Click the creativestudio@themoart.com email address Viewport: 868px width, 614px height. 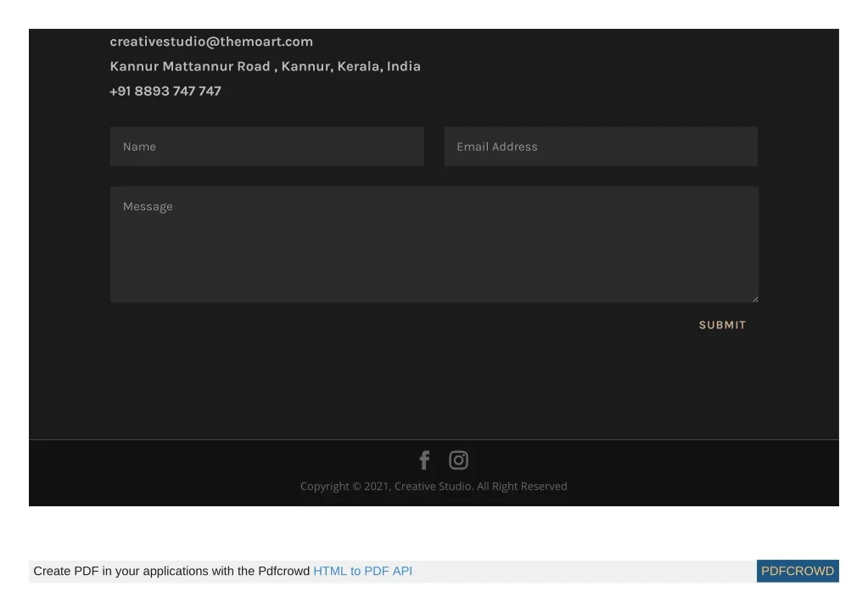pyautogui.click(x=211, y=42)
